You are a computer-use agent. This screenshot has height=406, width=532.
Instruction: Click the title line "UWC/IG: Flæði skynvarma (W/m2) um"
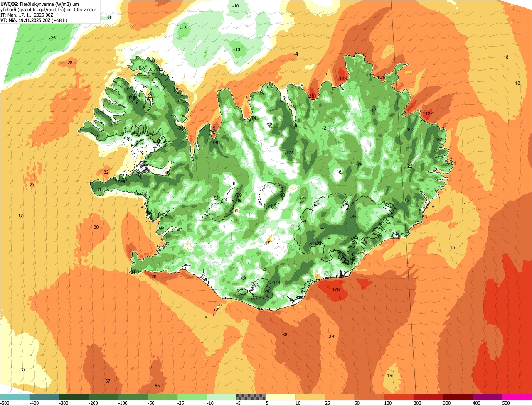coord(39,4)
